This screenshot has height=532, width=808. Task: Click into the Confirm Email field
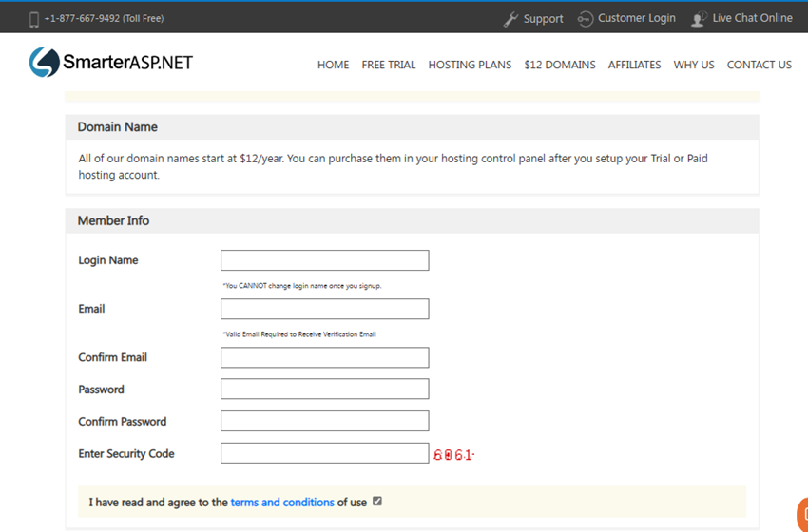tap(324, 357)
